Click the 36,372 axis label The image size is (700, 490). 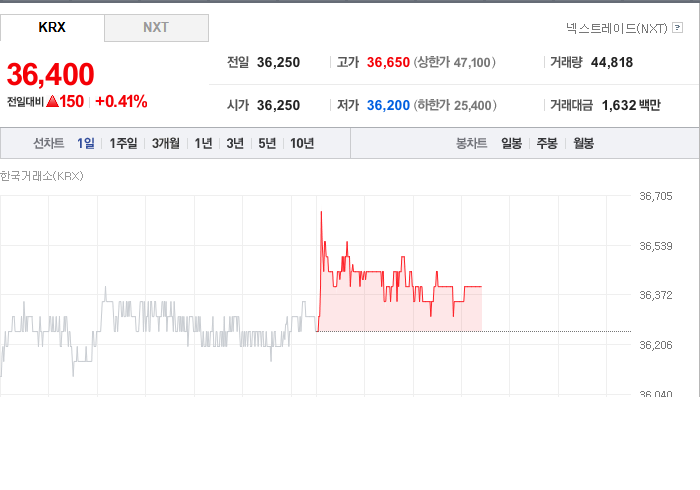pyautogui.click(x=656, y=295)
